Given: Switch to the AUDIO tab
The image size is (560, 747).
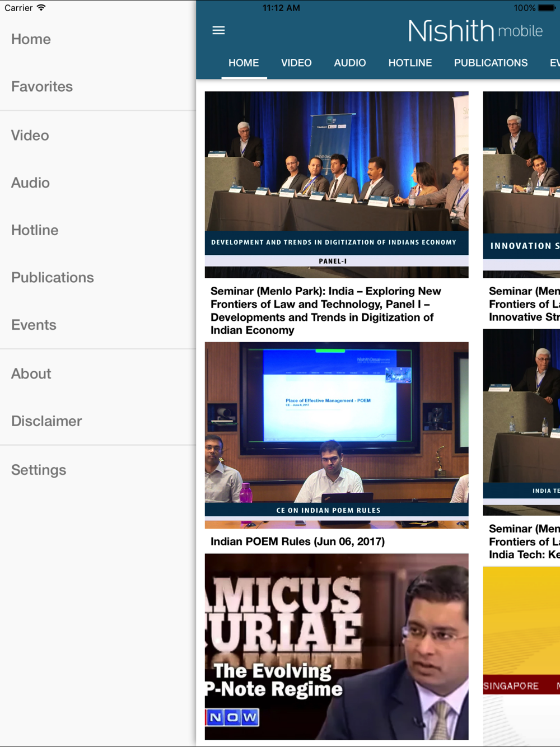Looking at the screenshot, I should click(x=350, y=63).
